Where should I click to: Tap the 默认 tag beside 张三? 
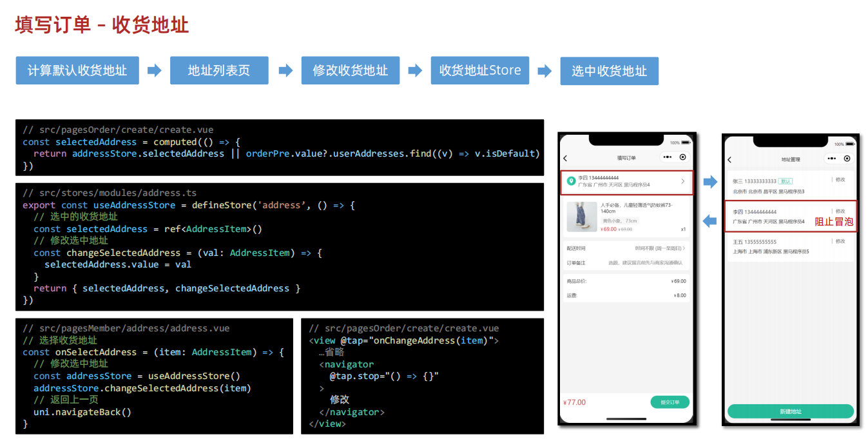coord(785,181)
